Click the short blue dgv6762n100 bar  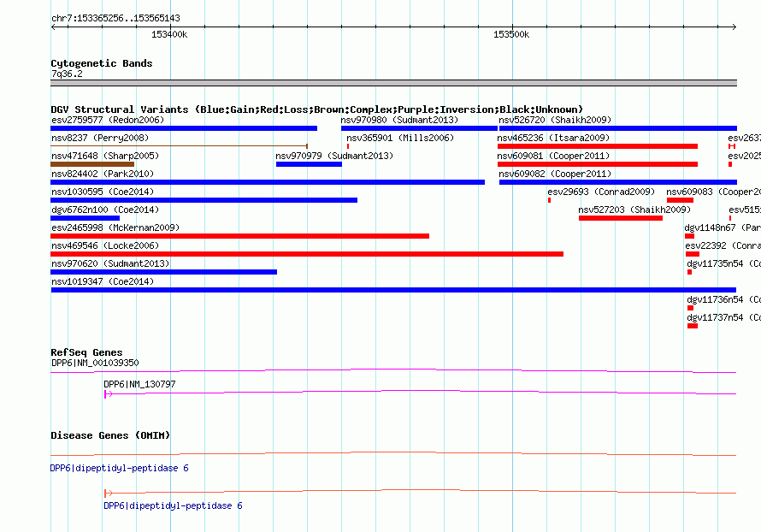coord(85,218)
